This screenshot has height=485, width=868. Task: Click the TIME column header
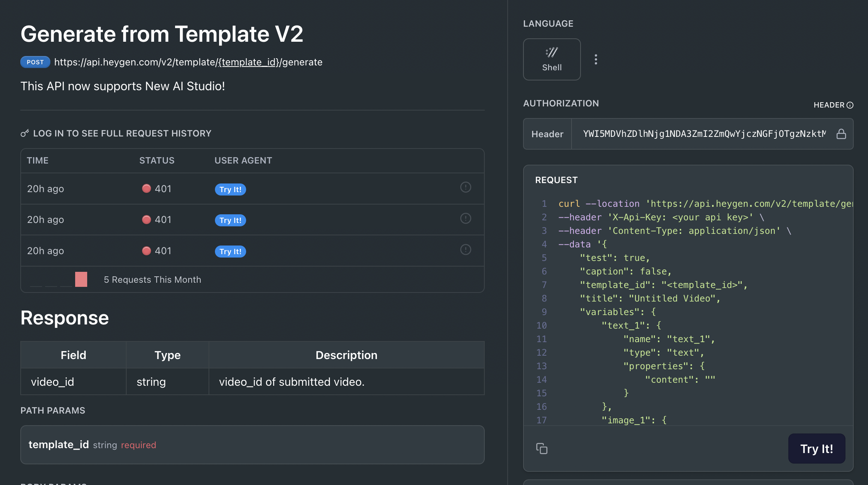tap(38, 161)
